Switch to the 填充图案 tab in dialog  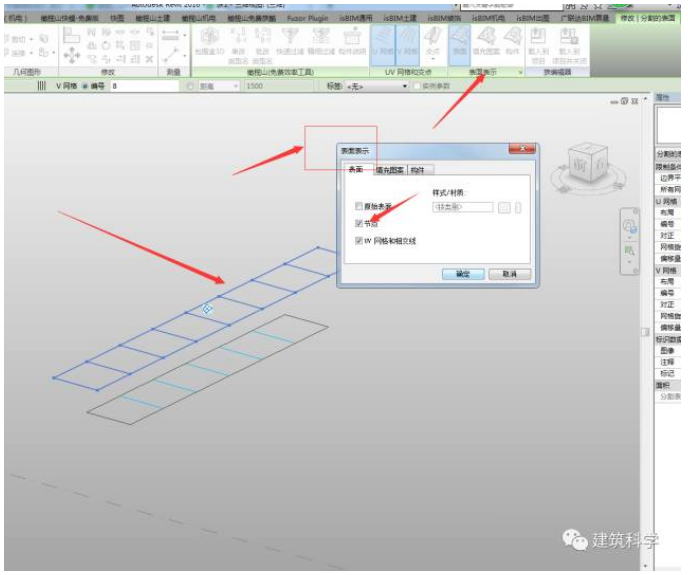click(389, 170)
